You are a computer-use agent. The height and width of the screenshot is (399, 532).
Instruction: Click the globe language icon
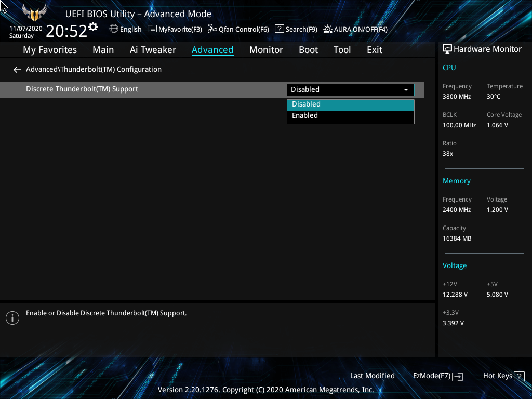[114, 29]
